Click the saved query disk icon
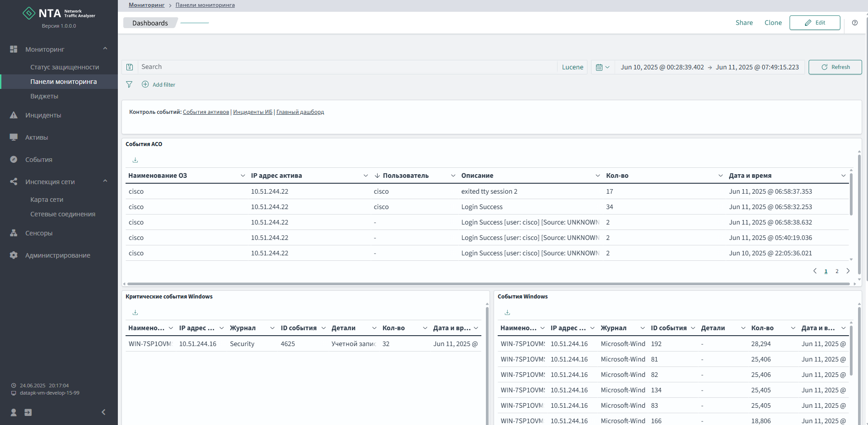This screenshot has width=868, height=425. pyautogui.click(x=130, y=67)
